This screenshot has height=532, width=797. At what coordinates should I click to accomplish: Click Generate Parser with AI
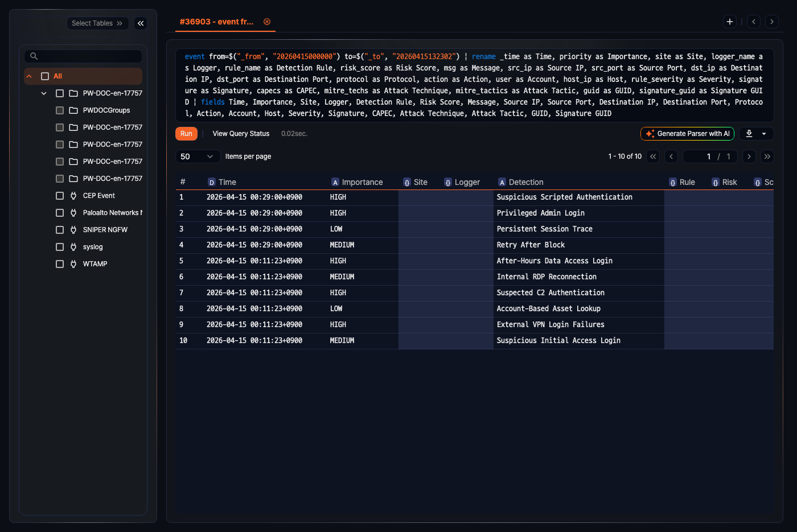pyautogui.click(x=687, y=134)
